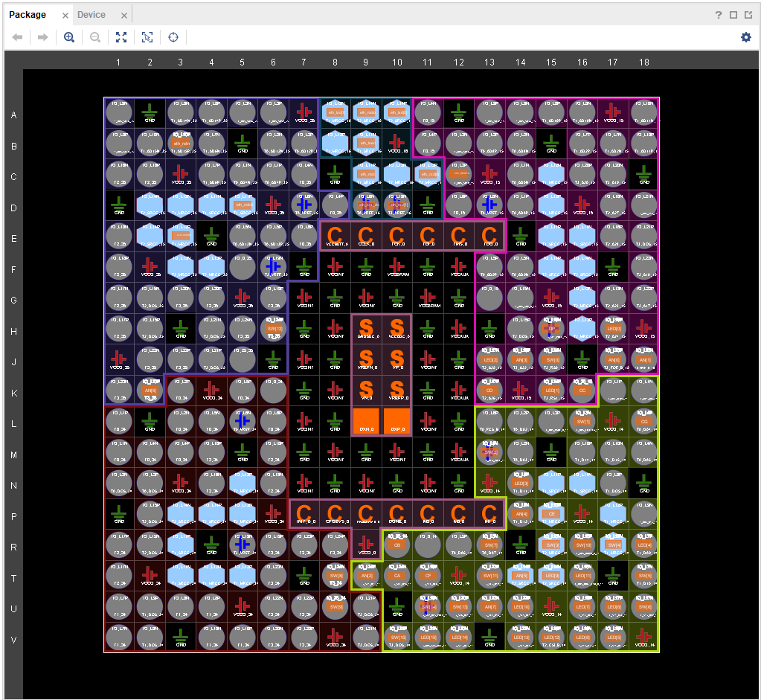Select the VN_0 XADC pin
Viewport: 761px width, 700px height.
pyautogui.click(x=365, y=391)
